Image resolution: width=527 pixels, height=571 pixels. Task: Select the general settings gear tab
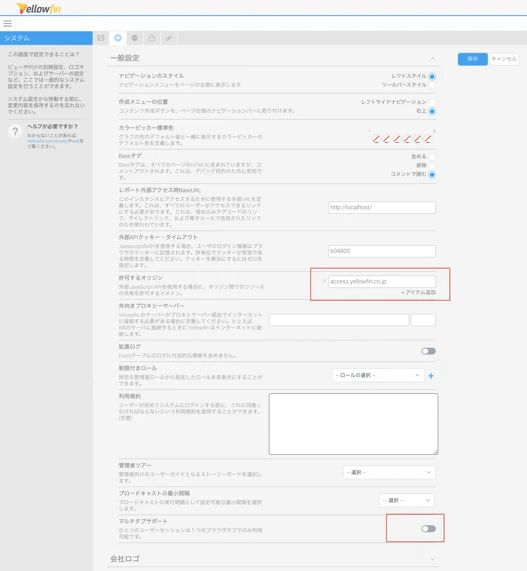coord(118,38)
